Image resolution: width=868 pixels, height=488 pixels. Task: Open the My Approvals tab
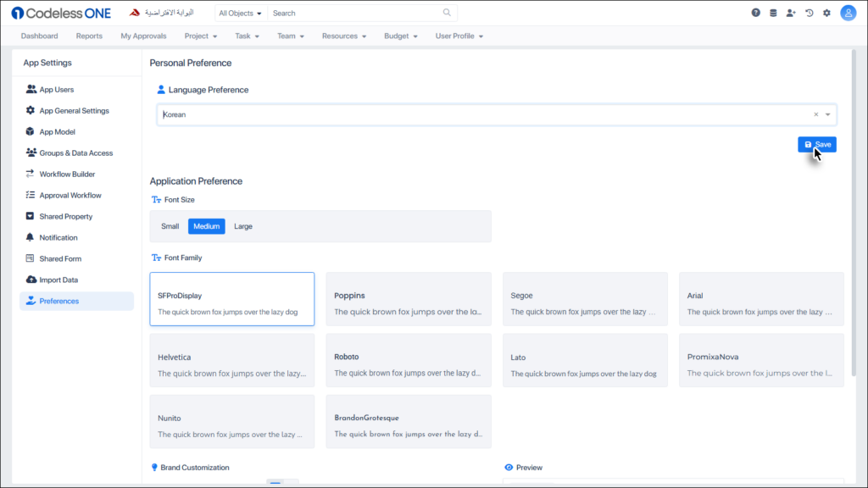(143, 36)
